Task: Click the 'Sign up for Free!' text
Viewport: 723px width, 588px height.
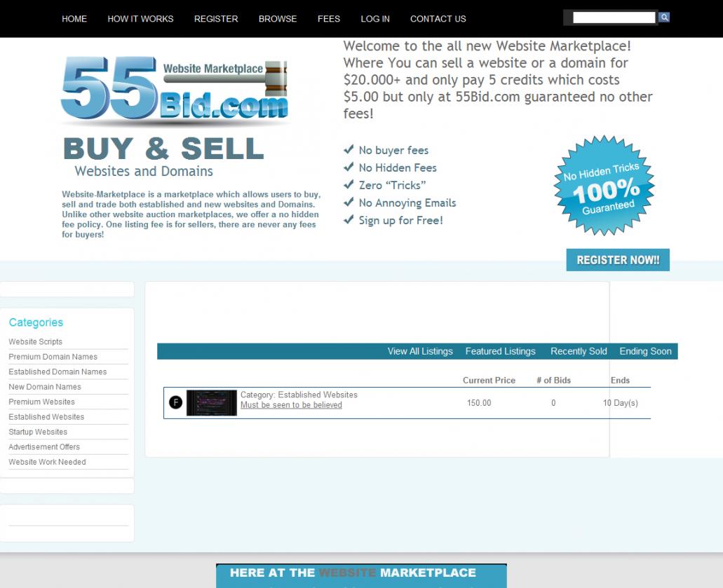Action: pos(401,220)
